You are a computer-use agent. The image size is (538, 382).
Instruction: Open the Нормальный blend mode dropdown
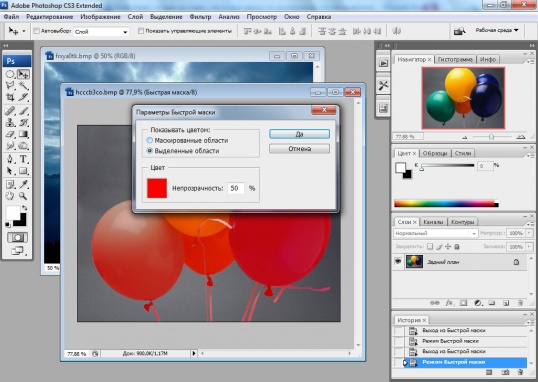tap(435, 233)
